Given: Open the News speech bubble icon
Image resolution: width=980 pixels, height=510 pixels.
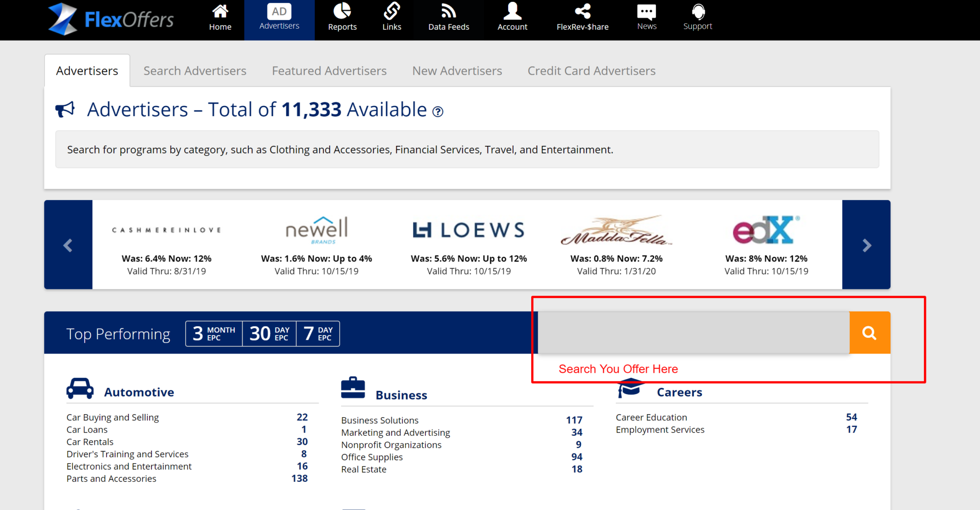Looking at the screenshot, I should [646, 11].
